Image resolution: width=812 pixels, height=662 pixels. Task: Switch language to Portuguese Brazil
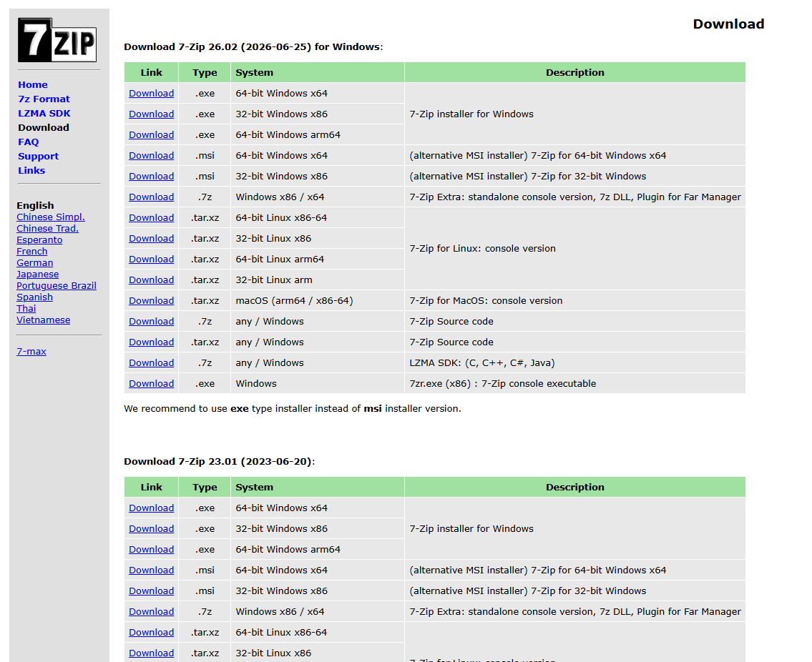point(57,285)
